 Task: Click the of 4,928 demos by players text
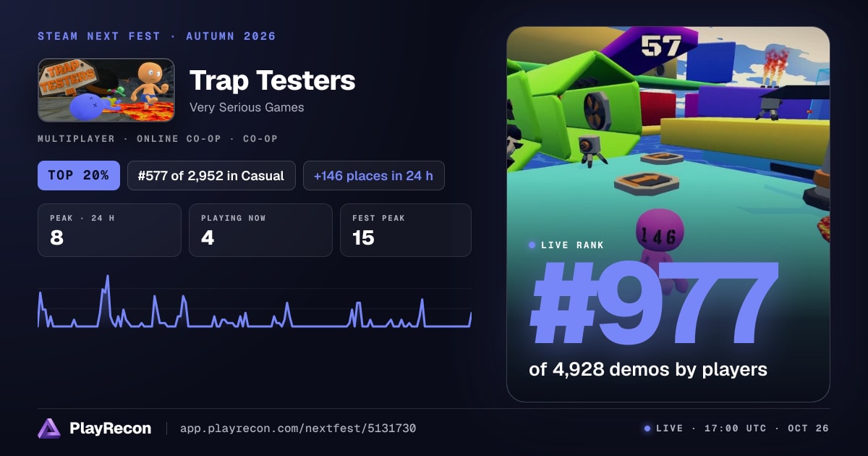pyautogui.click(x=648, y=369)
